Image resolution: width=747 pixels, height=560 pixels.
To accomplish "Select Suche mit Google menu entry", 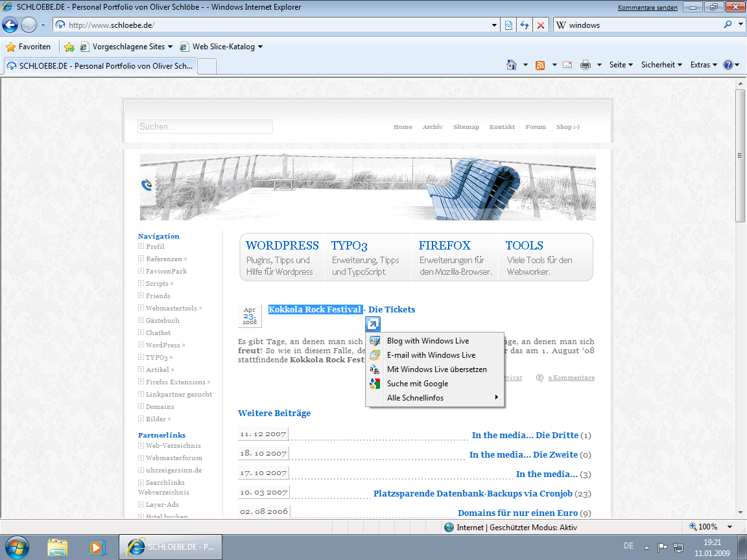I will (418, 384).
